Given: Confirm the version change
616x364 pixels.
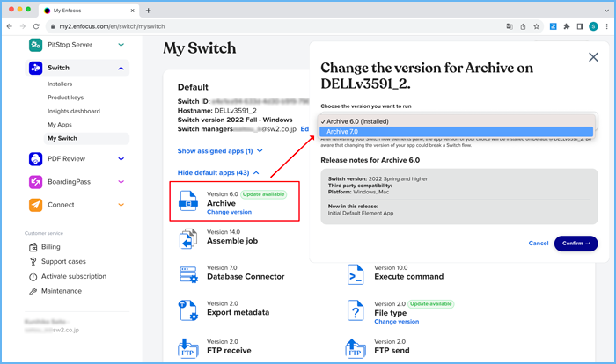Looking at the screenshot, I should coord(576,244).
